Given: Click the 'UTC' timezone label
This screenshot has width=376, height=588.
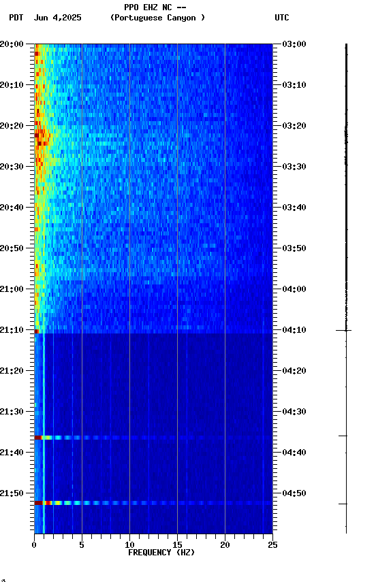Looking at the screenshot, I should point(282,18).
